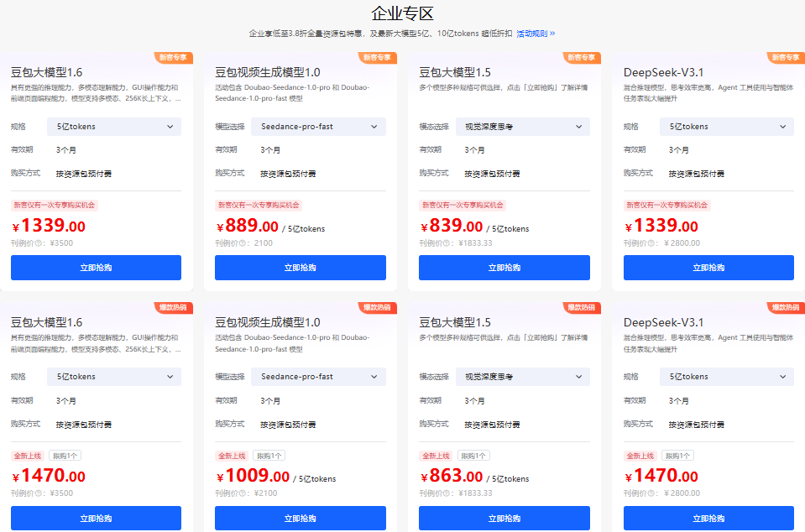Click the 豆包大模型1.6 title in 新客专享 card
This screenshot has height=532, width=805.
point(47,72)
